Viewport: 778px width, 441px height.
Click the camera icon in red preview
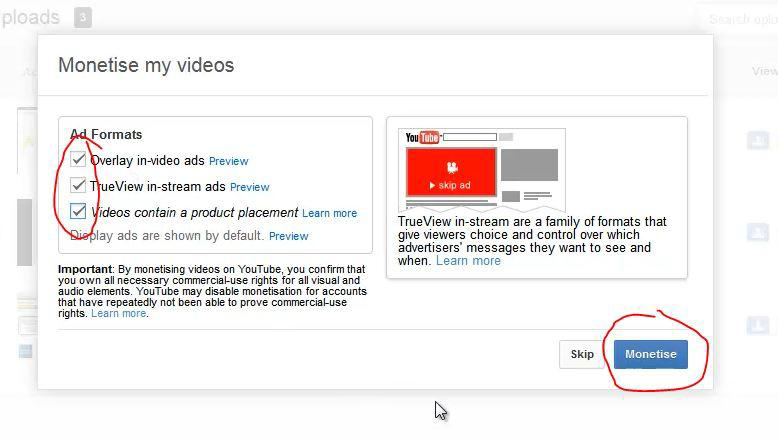click(x=451, y=167)
